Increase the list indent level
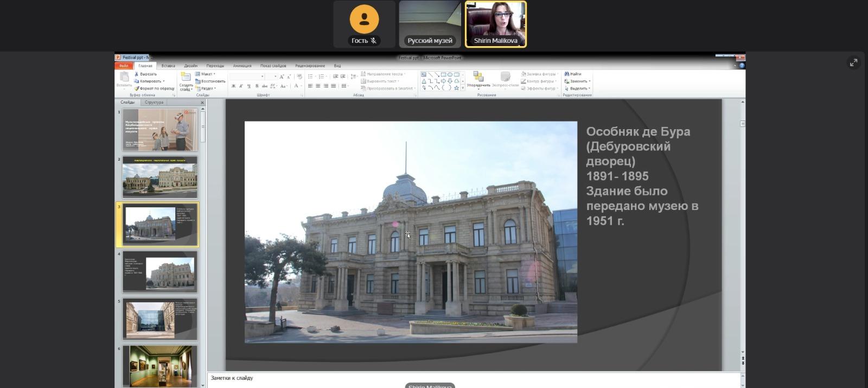 343,77
